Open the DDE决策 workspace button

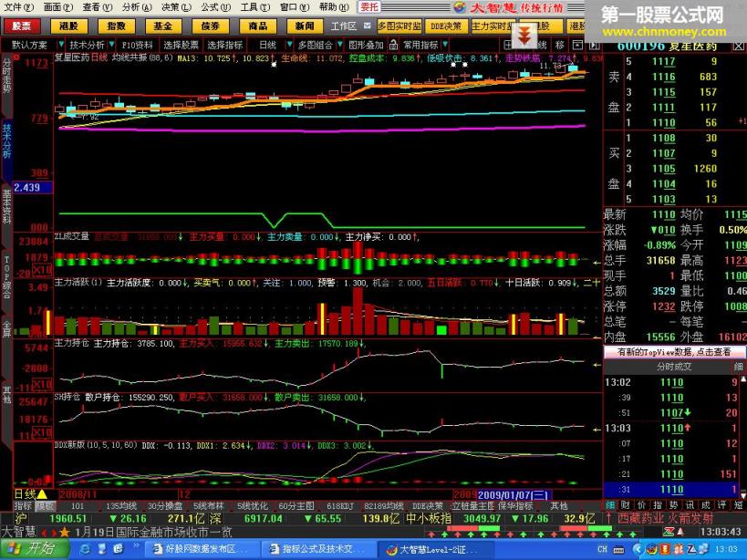point(446,26)
